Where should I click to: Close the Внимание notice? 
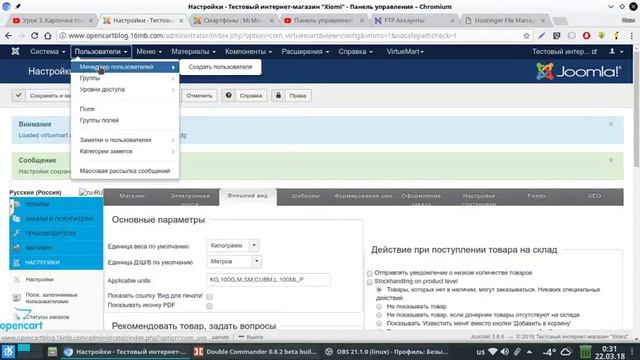pyautogui.click(x=611, y=124)
